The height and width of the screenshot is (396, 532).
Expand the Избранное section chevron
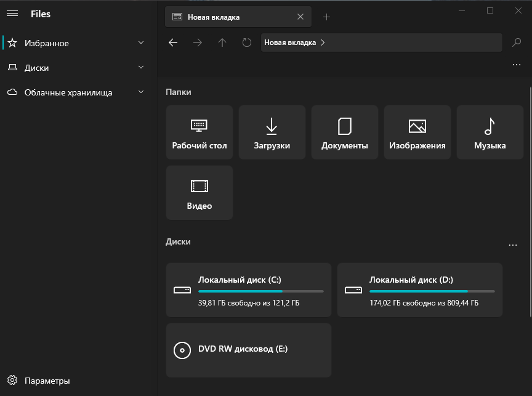[x=141, y=42]
